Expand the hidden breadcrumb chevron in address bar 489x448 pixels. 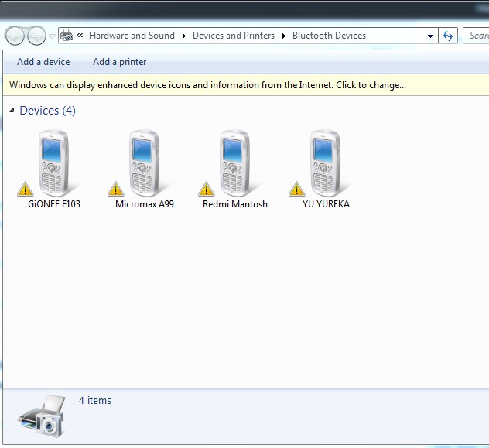coord(80,36)
